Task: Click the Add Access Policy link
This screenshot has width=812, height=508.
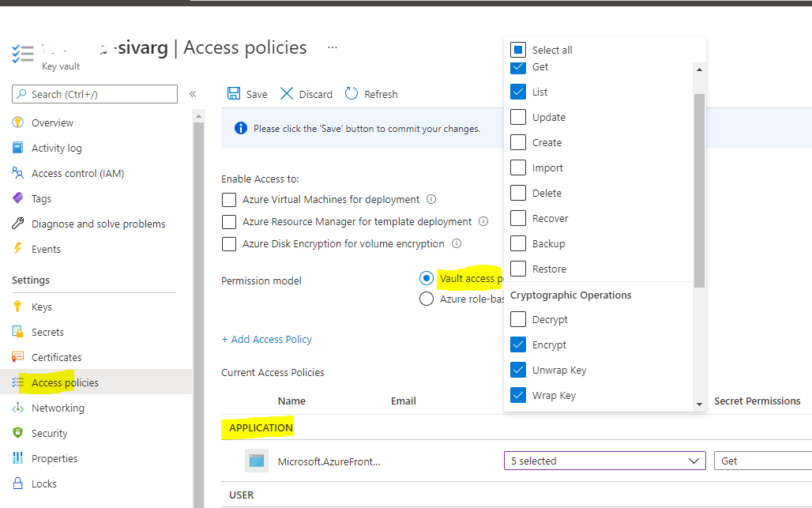Action: tap(266, 339)
